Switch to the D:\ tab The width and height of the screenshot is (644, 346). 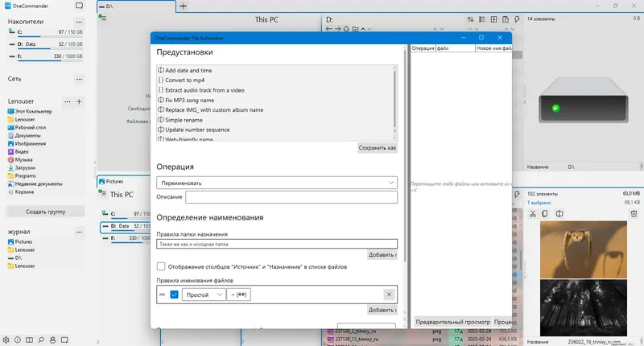pyautogui.click(x=136, y=6)
